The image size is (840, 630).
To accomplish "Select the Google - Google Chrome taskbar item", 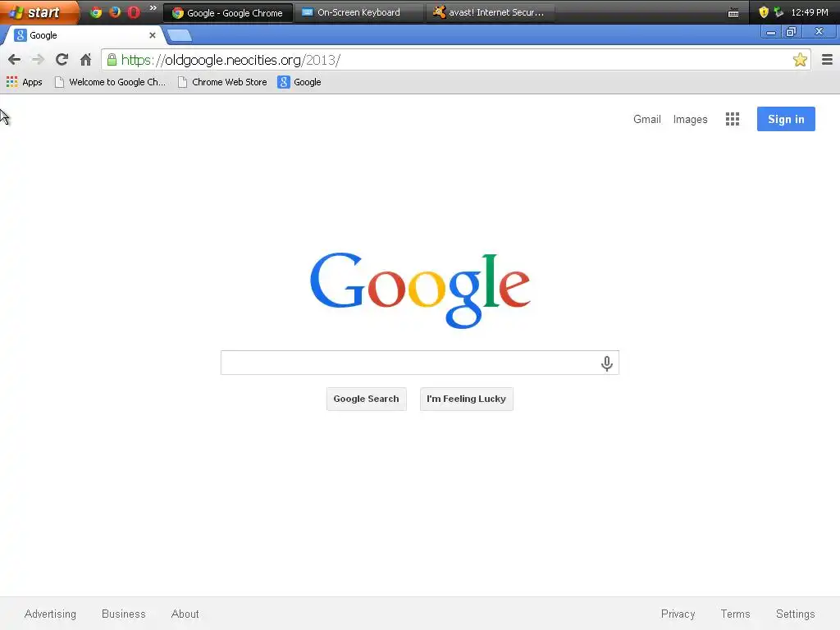I will coord(228,12).
